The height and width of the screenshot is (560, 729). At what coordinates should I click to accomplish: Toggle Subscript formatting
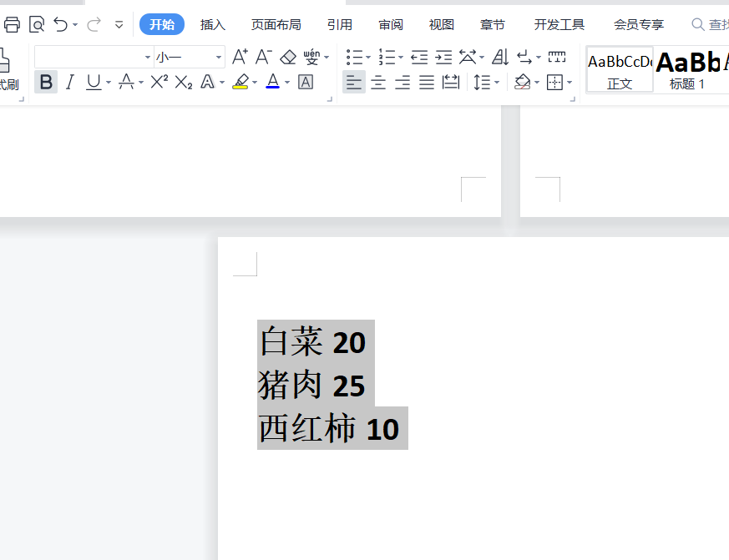184,83
